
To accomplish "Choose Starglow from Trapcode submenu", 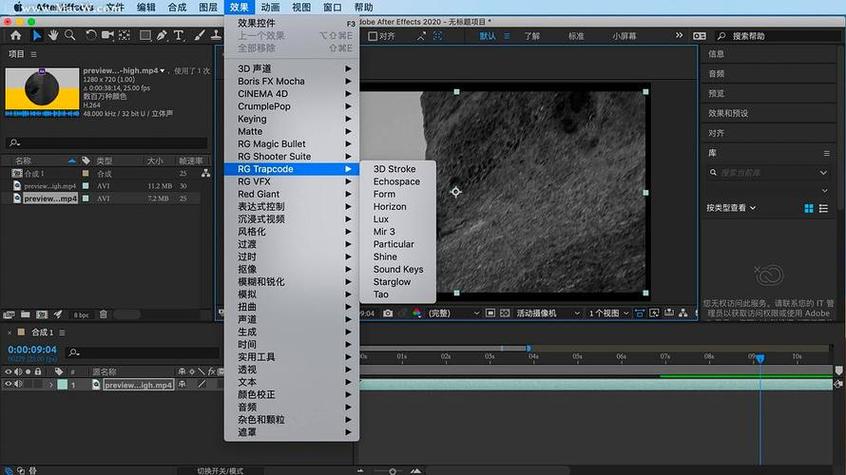I will (x=392, y=282).
